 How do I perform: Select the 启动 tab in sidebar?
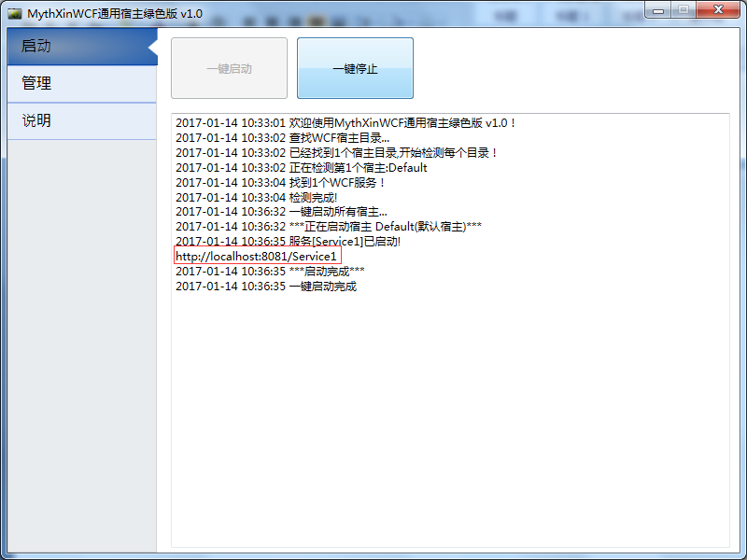82,46
